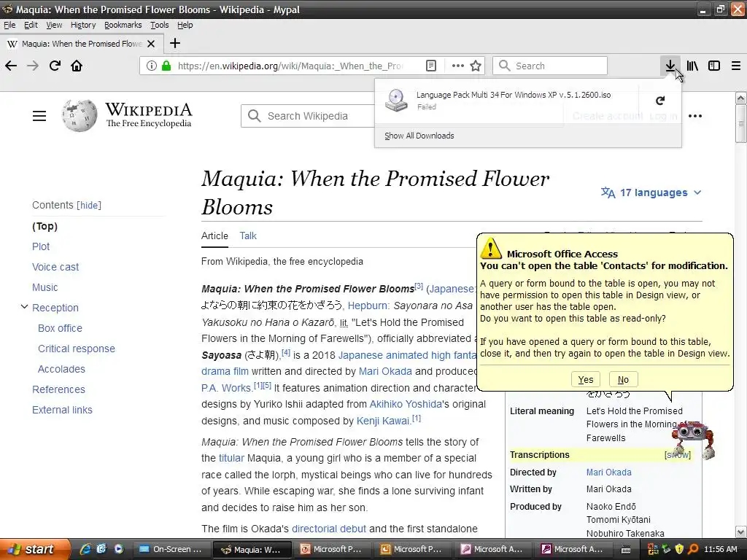Open the Help menu

pos(185,25)
